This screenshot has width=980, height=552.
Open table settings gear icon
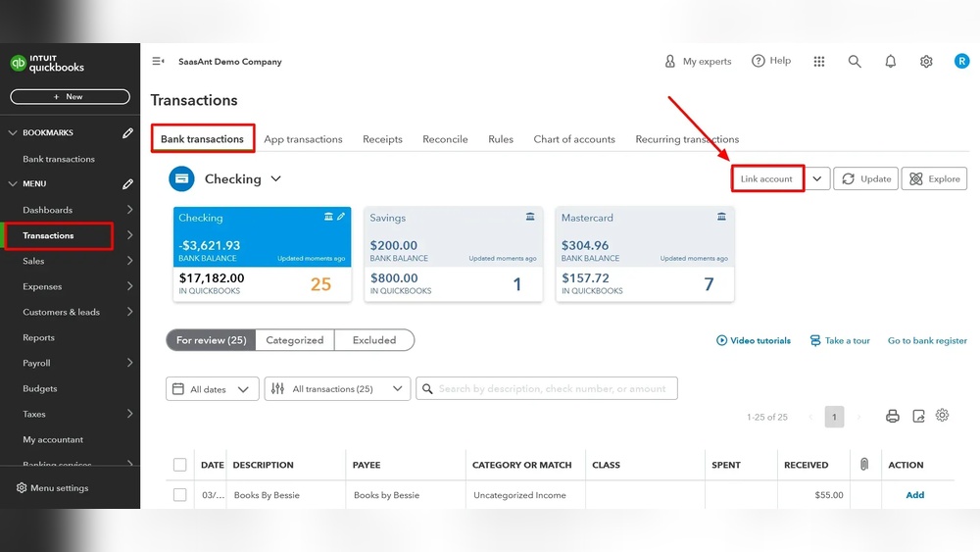[943, 415]
